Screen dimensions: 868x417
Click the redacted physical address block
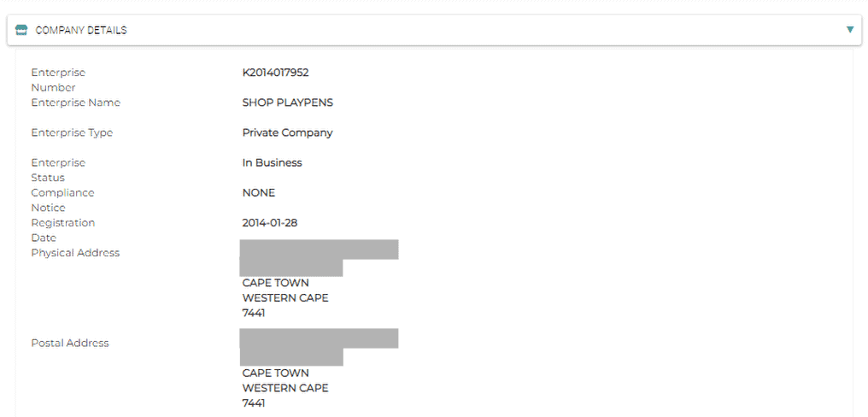tap(318, 257)
